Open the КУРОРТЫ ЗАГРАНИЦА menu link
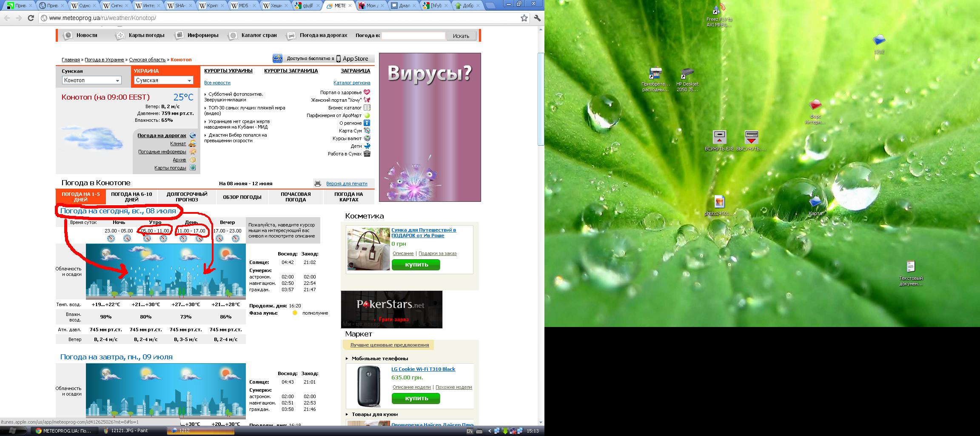This screenshot has width=980, height=436. click(291, 71)
